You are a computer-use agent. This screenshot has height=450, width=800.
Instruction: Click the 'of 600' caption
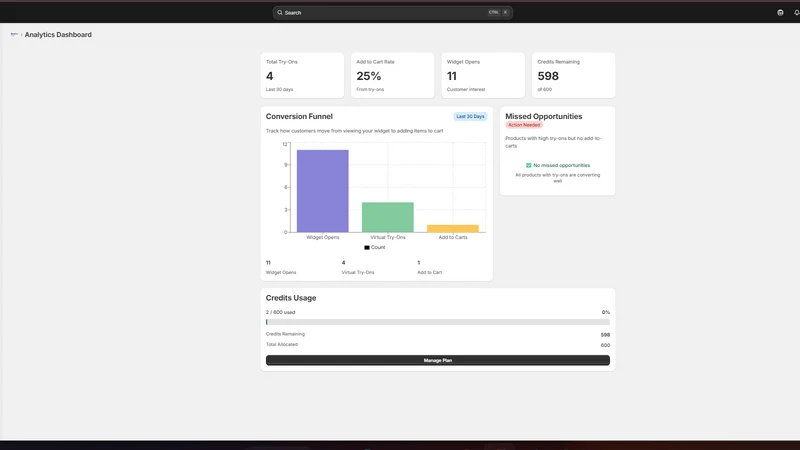point(544,89)
